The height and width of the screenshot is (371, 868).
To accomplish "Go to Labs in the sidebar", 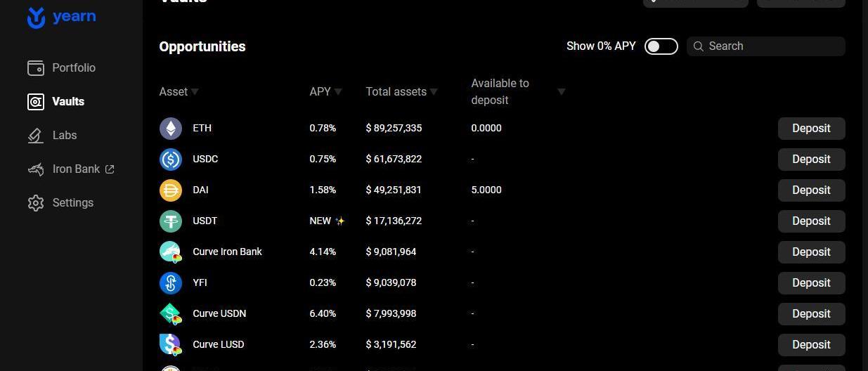I will [x=64, y=136].
